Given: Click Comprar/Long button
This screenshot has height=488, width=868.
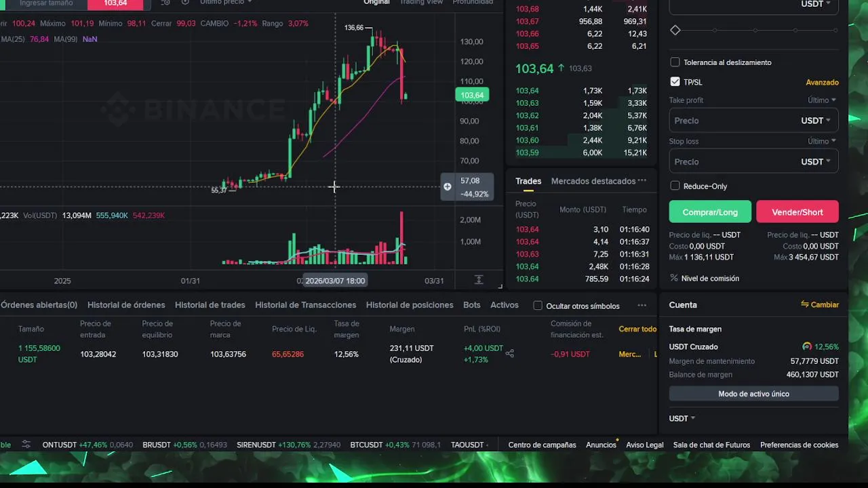Looking at the screenshot, I should point(710,211).
